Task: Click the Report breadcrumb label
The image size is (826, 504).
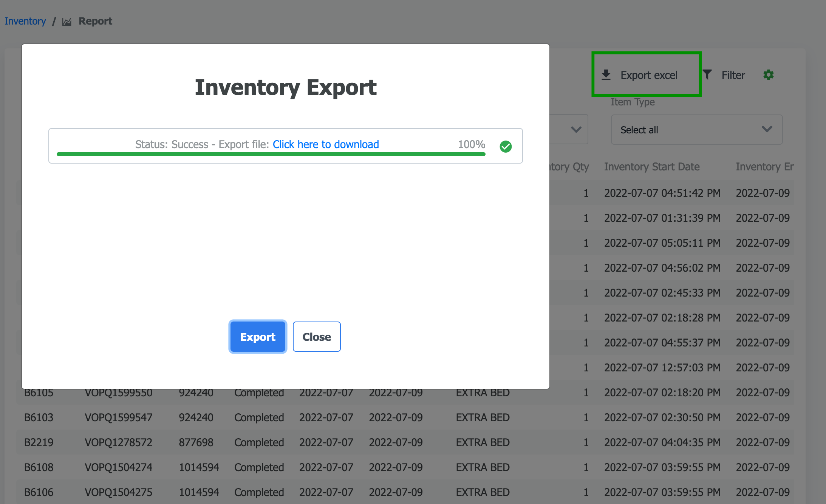Action: click(x=95, y=21)
